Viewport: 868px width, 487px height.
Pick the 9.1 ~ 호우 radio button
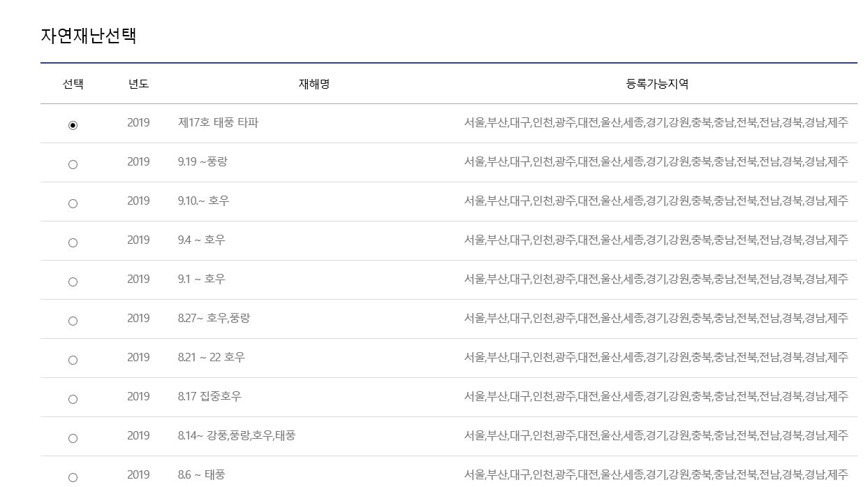pos(73,282)
